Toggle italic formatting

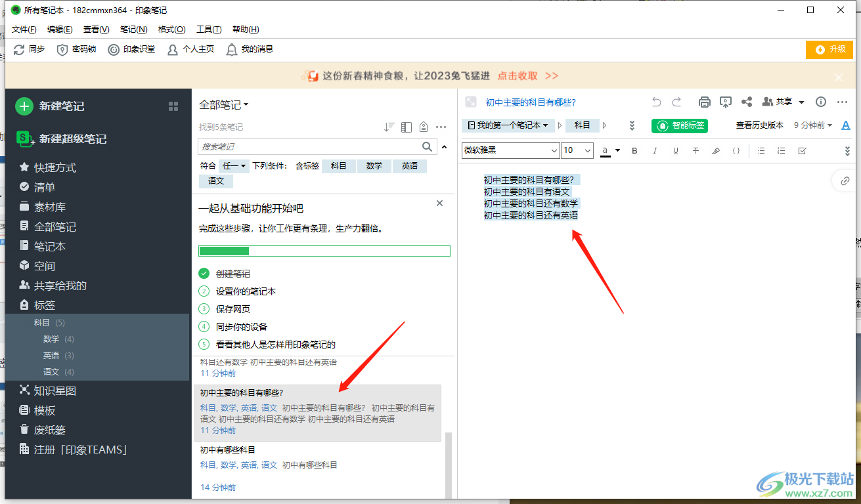pos(655,151)
